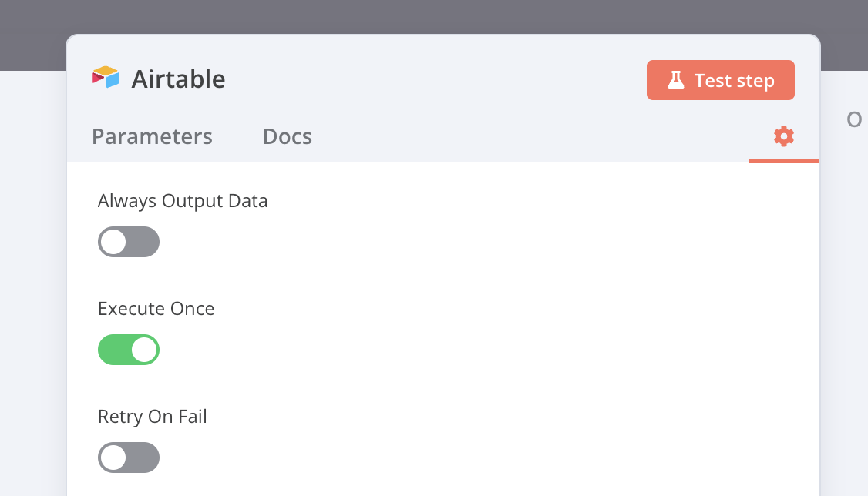This screenshot has width=868, height=496.
Task: Enable the Retry On Fail switch
Action: (x=129, y=457)
